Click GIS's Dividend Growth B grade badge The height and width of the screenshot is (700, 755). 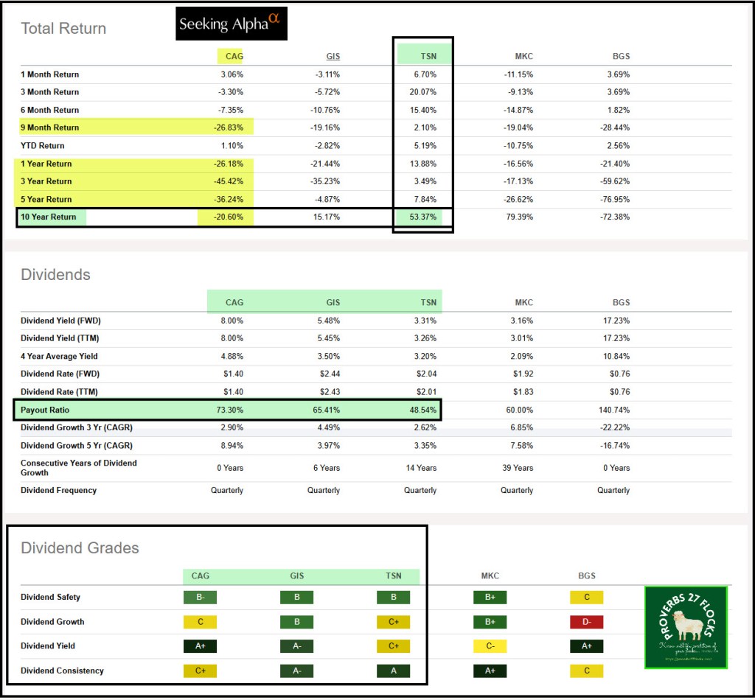[296, 622]
